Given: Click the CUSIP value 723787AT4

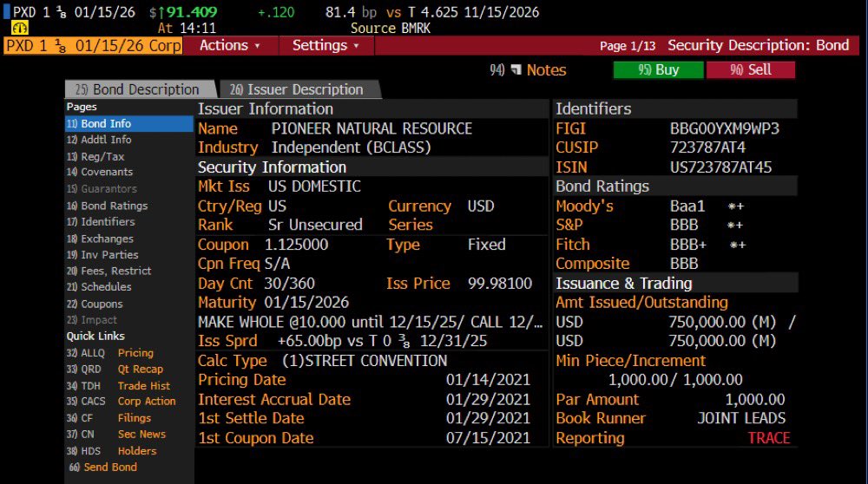Looking at the screenshot, I should 707,147.
